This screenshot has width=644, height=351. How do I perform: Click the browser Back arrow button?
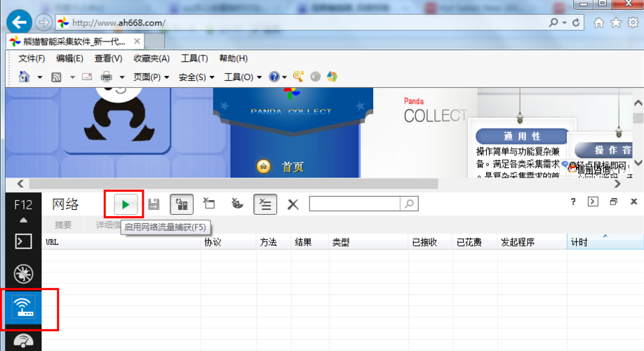point(19,22)
